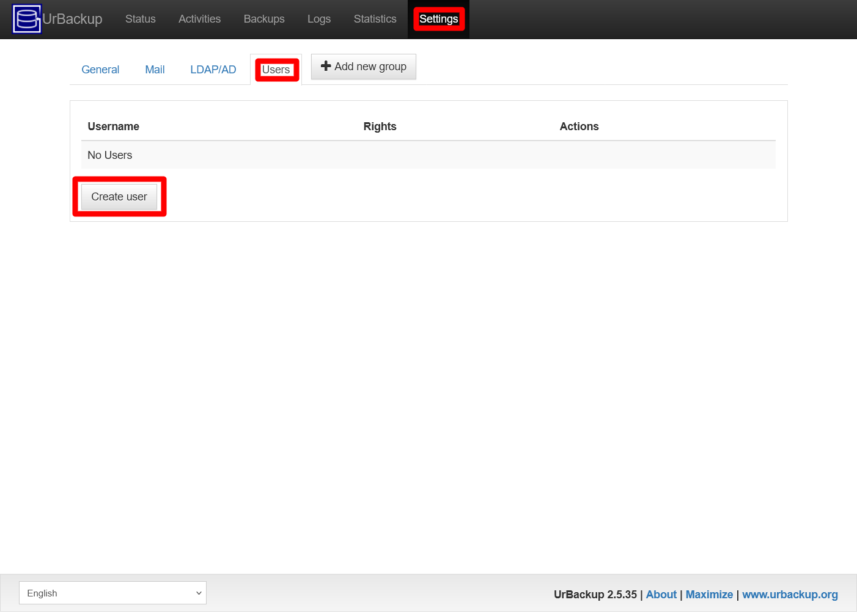Visit the www.urbackup.org website link
The width and height of the screenshot is (857, 616).
click(x=790, y=594)
